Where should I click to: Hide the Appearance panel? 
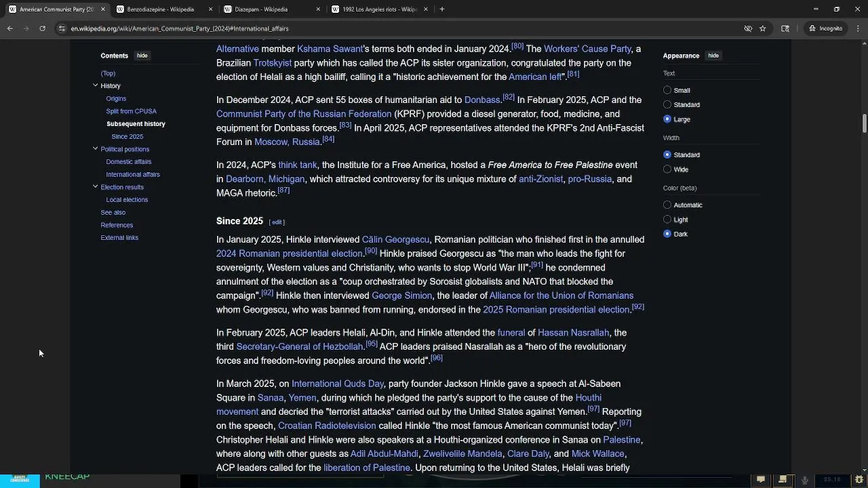coord(713,56)
